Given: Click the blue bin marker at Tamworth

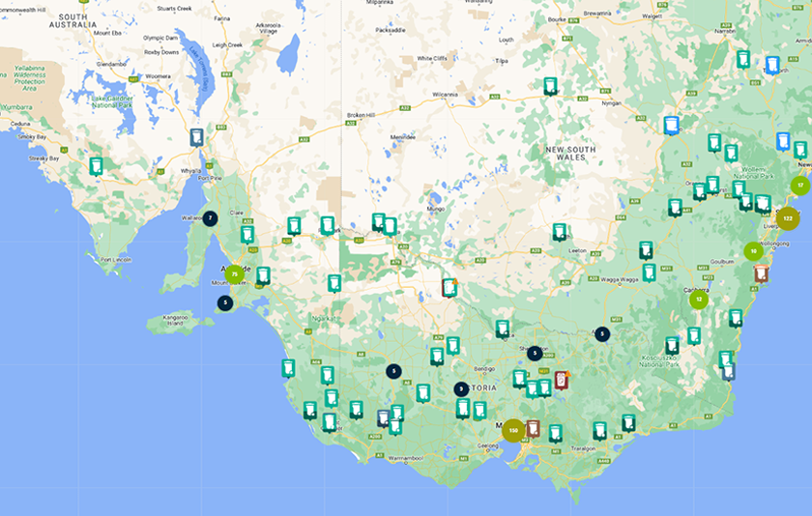Looking at the screenshot, I should pyautogui.click(x=771, y=65).
